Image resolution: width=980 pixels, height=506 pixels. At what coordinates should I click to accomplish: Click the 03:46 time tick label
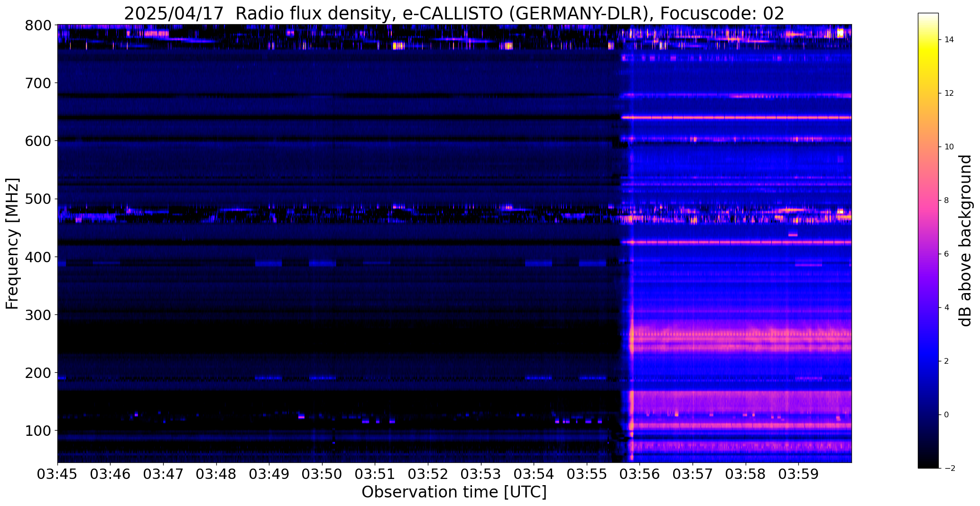click(111, 475)
